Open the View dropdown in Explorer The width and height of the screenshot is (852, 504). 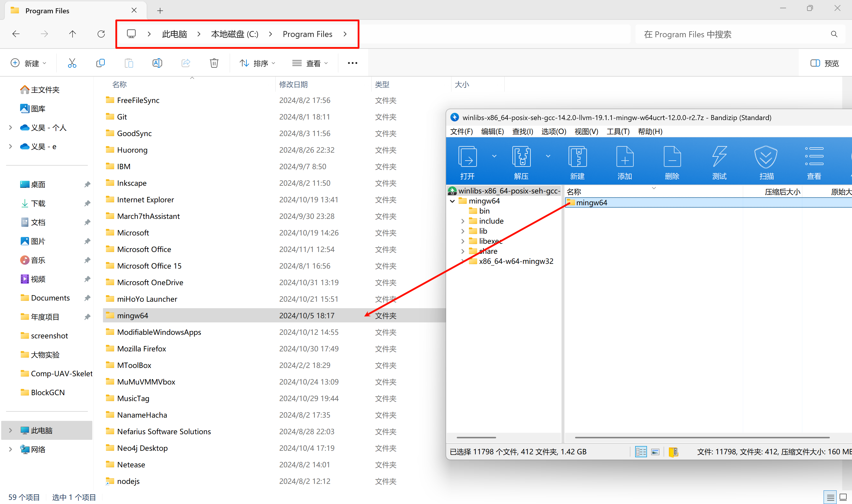tap(310, 63)
